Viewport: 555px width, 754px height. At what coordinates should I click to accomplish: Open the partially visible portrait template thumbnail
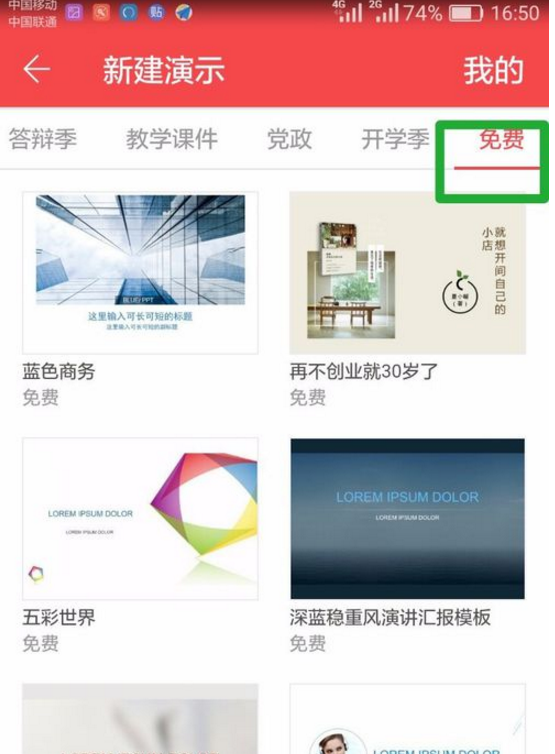point(407,719)
